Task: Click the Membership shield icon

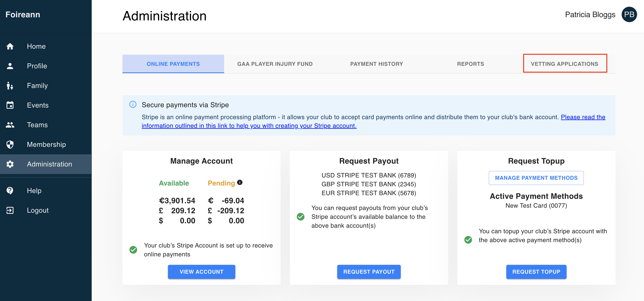Action: pyautogui.click(x=10, y=144)
